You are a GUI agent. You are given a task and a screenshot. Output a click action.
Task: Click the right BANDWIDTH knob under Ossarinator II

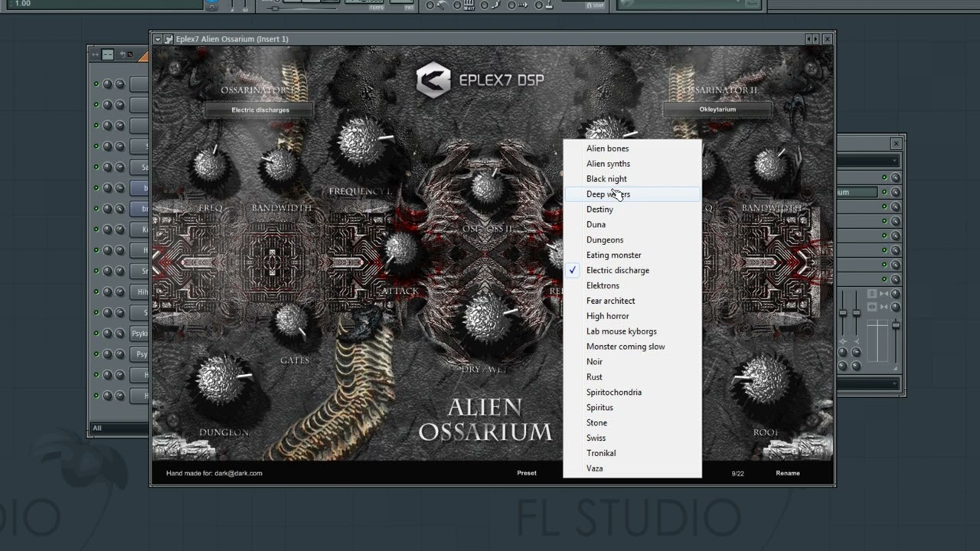coord(769,165)
